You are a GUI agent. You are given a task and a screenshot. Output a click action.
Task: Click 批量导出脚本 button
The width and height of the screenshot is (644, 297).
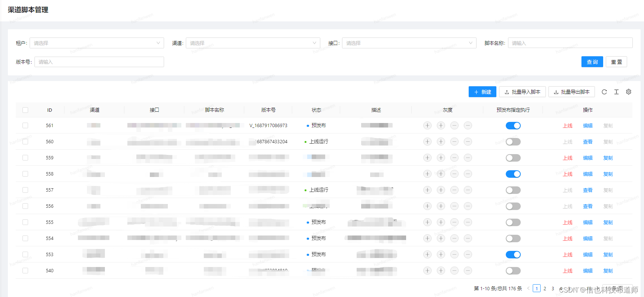[x=572, y=92]
